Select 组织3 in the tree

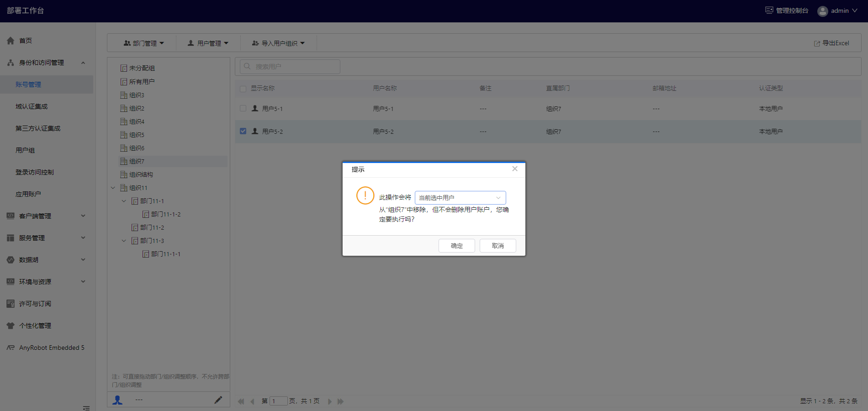click(x=137, y=95)
